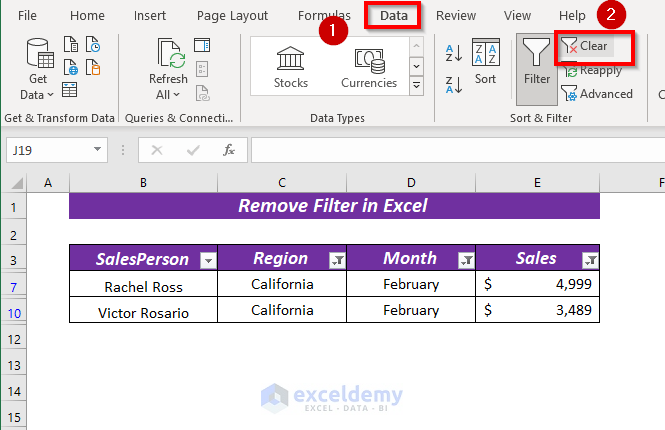Viewport: 665px width, 430px height.
Task: Sort A to Z ascending
Action: (x=453, y=53)
